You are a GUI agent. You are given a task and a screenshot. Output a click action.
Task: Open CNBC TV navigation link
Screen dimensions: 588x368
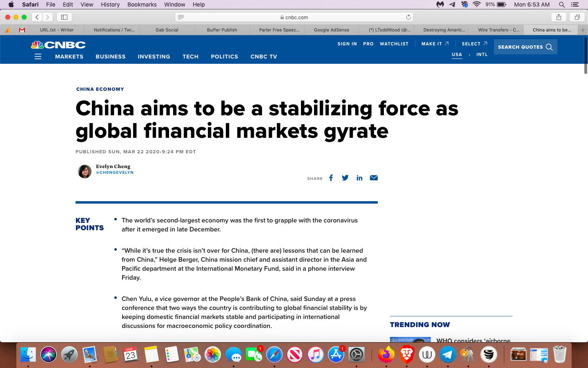264,56
